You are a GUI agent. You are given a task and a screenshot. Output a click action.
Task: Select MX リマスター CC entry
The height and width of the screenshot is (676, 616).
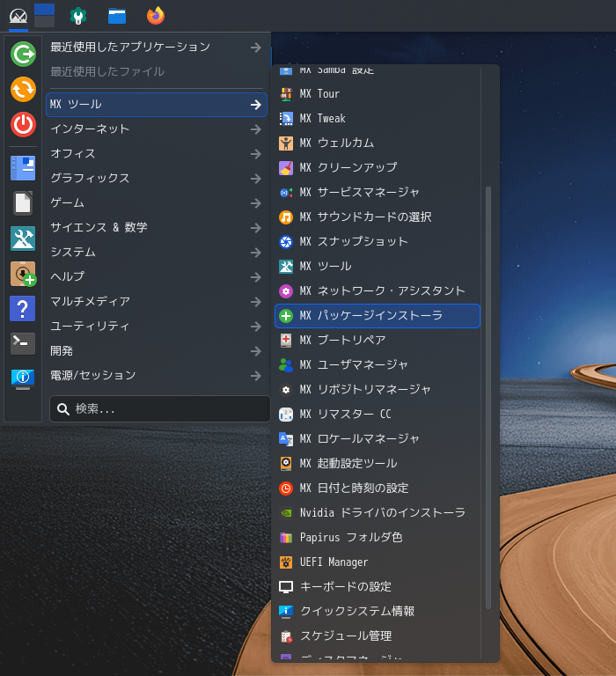378,415
